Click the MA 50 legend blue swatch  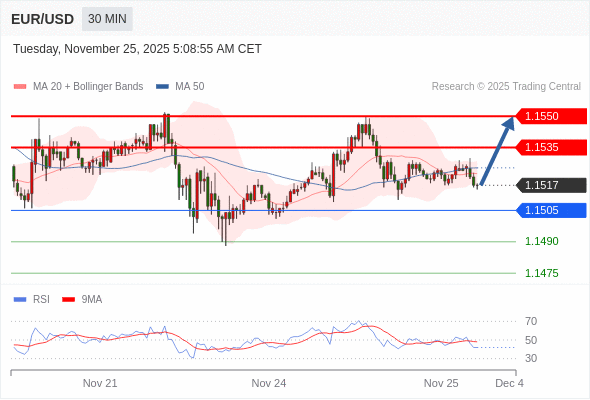pos(162,87)
